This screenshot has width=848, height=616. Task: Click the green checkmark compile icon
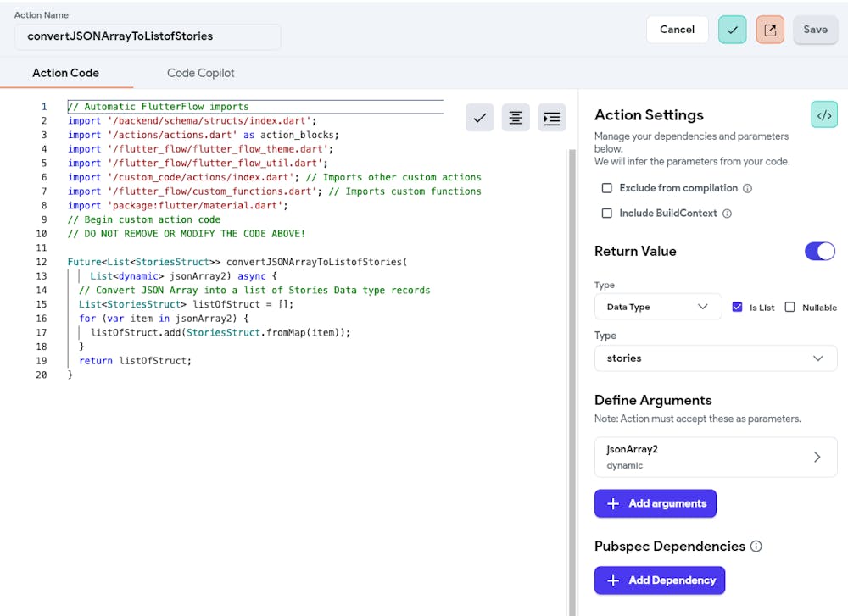click(x=733, y=30)
